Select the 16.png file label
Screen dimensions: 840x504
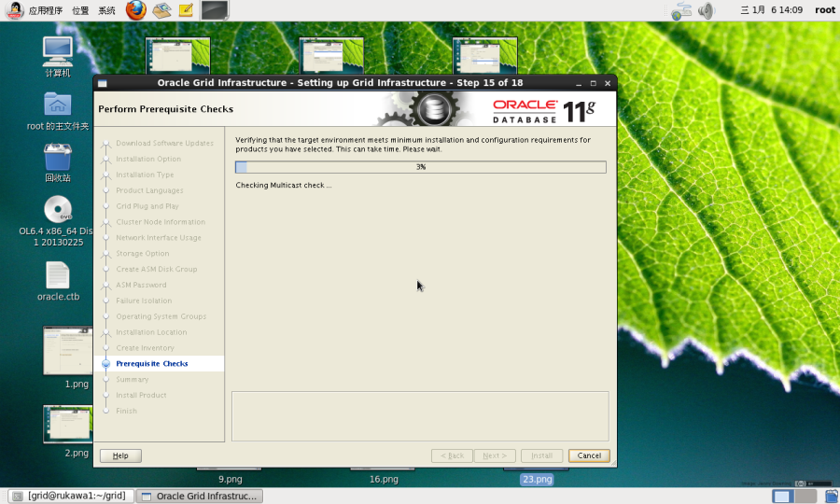point(384,480)
